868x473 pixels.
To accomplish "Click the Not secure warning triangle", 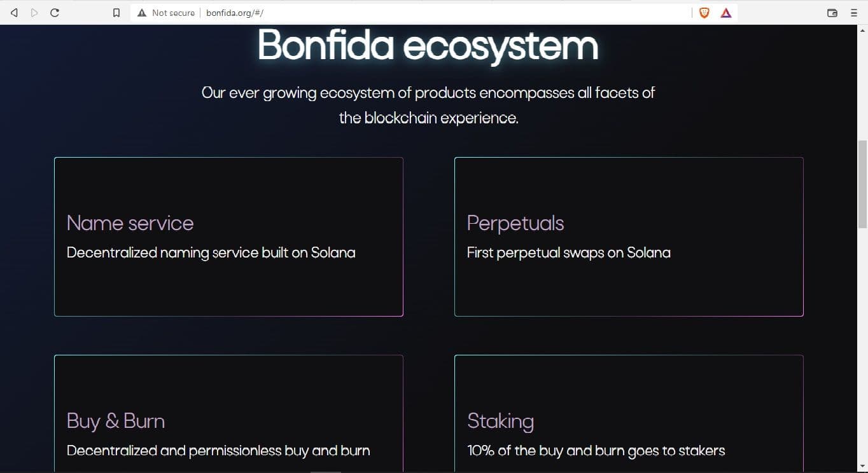I will 142,13.
